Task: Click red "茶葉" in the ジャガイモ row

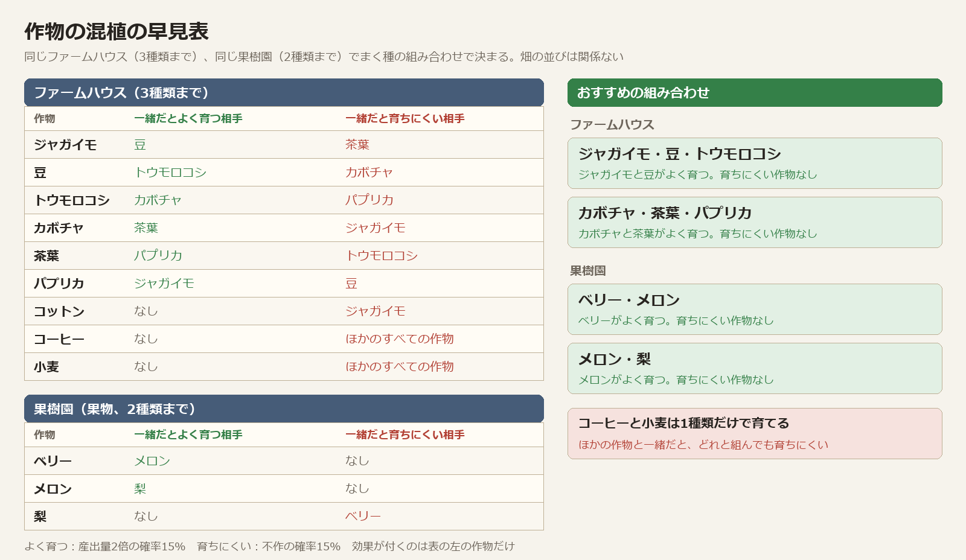Action: pyautogui.click(x=357, y=145)
